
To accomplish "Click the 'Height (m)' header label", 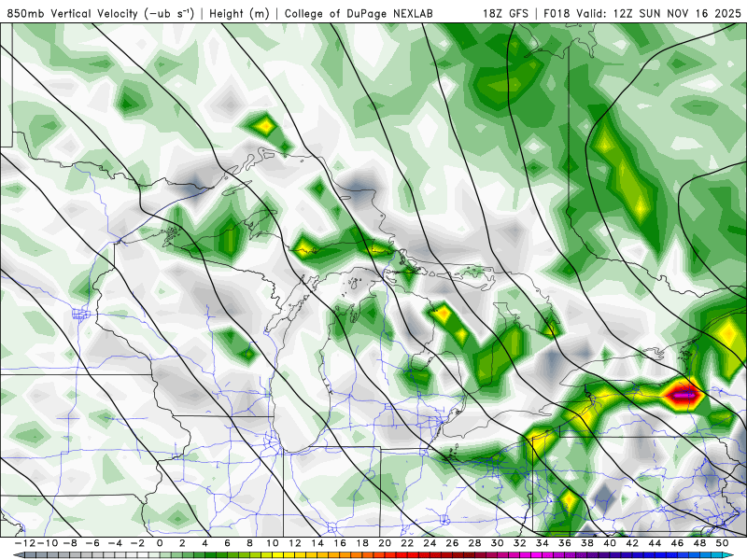I will [239, 14].
